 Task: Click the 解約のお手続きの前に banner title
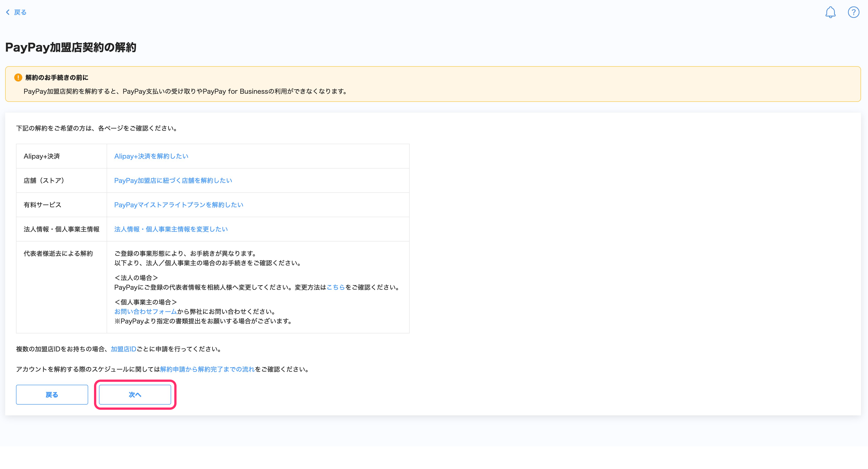pos(57,77)
